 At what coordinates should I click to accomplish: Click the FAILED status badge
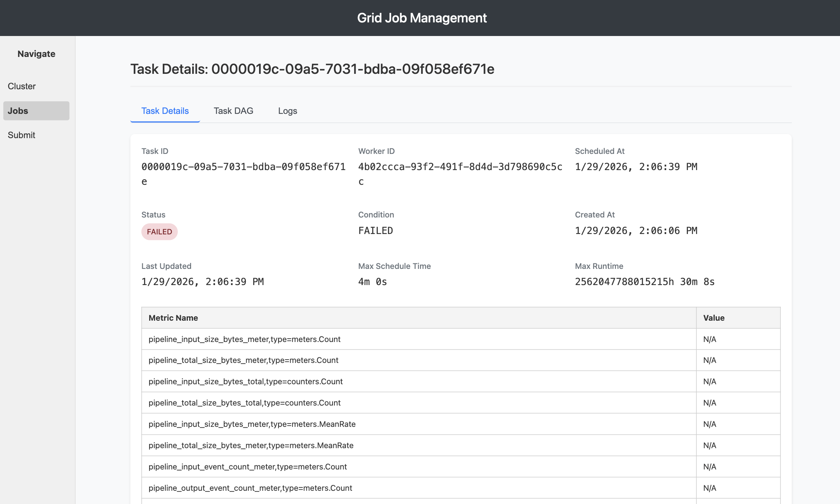coord(159,232)
